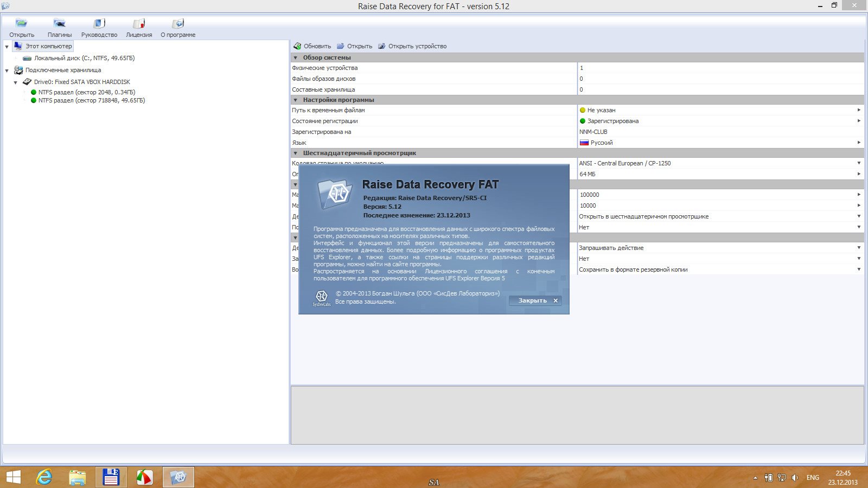Select NTFS partition at sector 2048
The height and width of the screenshot is (488, 868).
86,92
